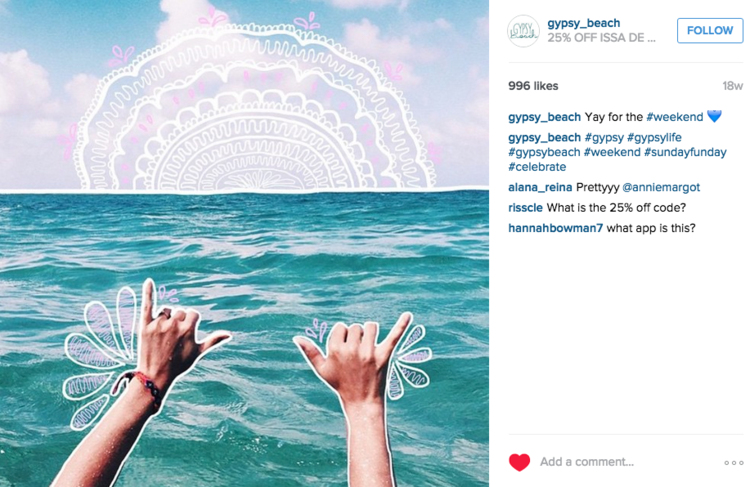Open the @anniemargot mention

661,187
